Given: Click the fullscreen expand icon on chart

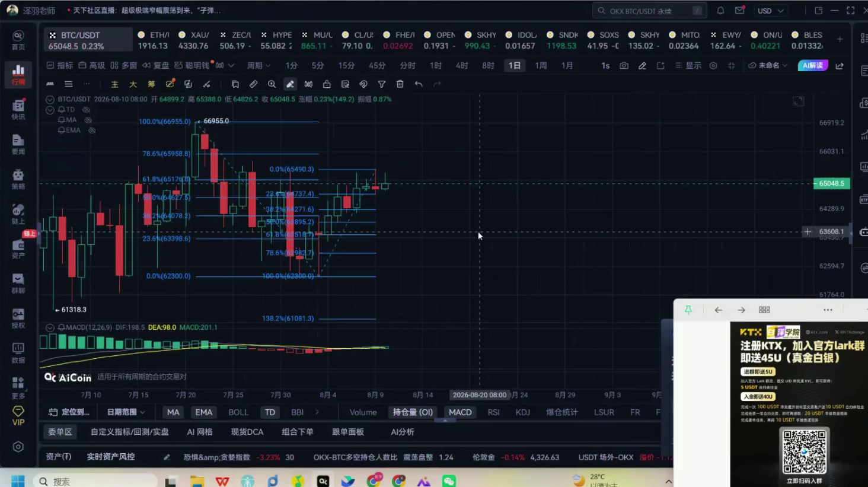Looking at the screenshot, I should (x=799, y=101).
